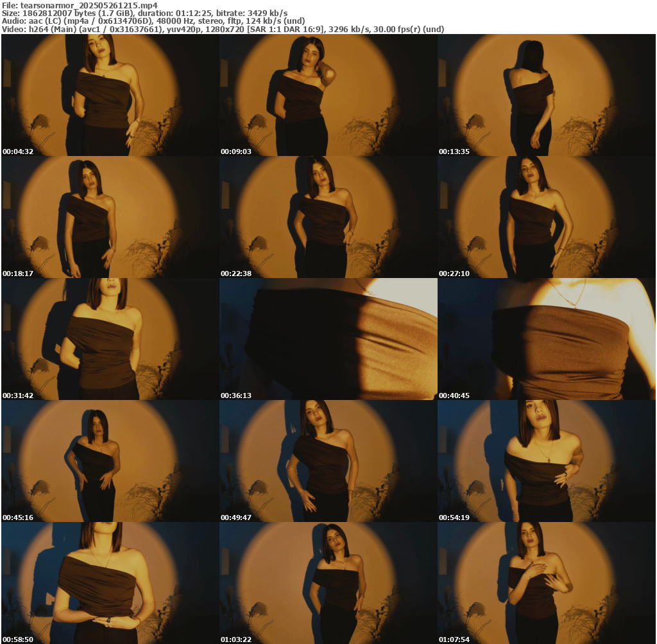The image size is (657, 644).
Task: Open the frame timestamped 00:31:42
Action: pos(110,339)
